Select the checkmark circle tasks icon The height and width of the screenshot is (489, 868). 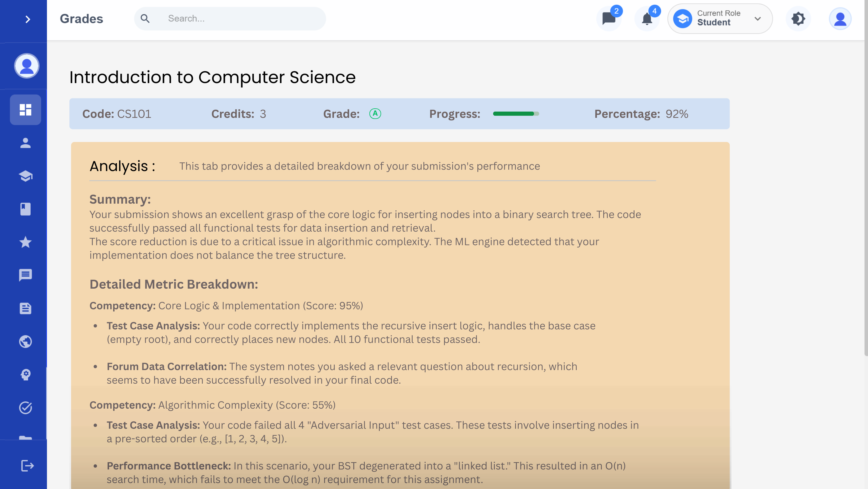pos(25,407)
